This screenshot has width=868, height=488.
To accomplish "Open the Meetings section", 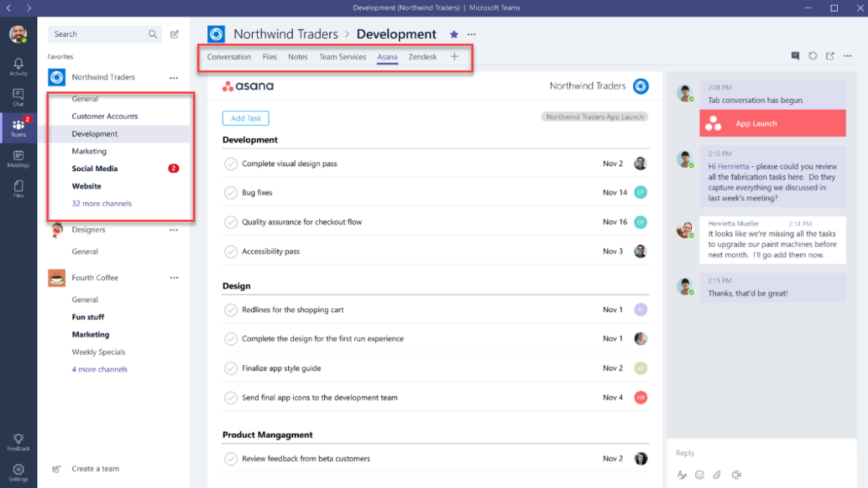I will pyautogui.click(x=18, y=158).
